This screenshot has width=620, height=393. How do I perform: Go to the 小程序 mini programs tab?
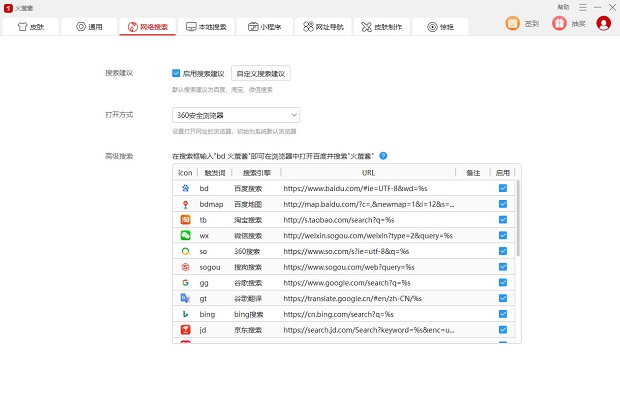pyautogui.click(x=265, y=27)
